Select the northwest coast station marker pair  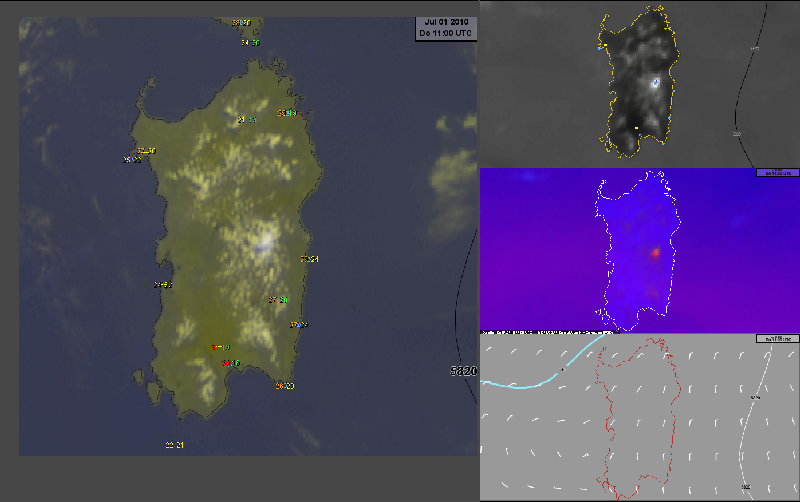click(x=141, y=154)
